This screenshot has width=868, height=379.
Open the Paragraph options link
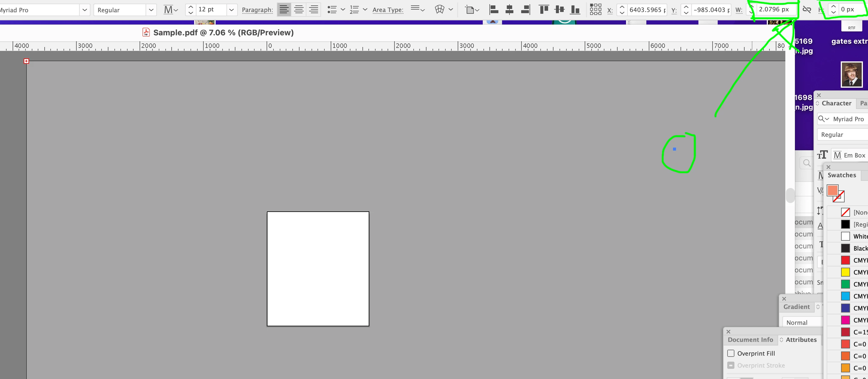pos(257,10)
